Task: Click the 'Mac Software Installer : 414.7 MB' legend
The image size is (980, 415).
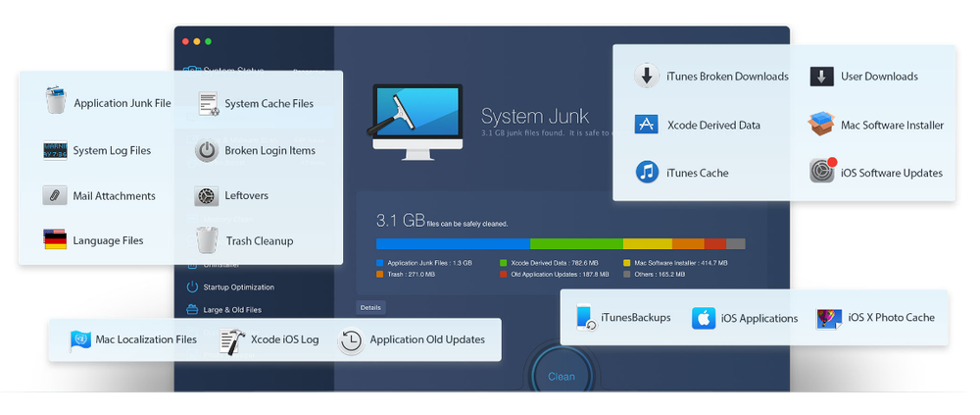Action: point(675,263)
